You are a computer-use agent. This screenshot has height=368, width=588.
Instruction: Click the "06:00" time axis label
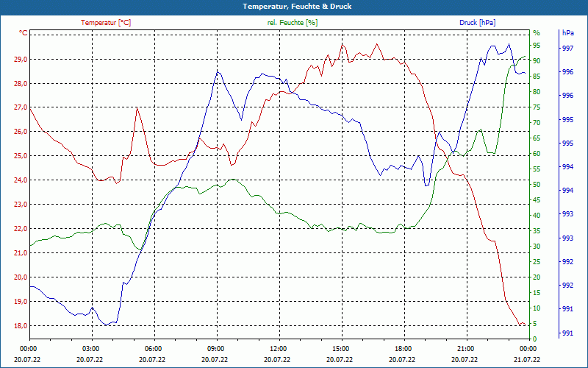(x=152, y=349)
